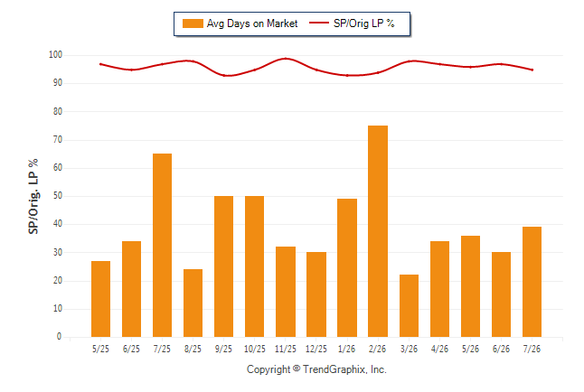Click the 8/25 orange bar
Image resolution: width=584 pixels, height=392 pixels.
point(193,303)
